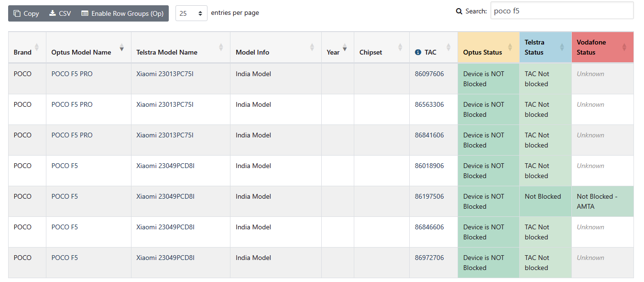
Task: Click Unknown Vodafone status for 86972706
Action: point(590,258)
